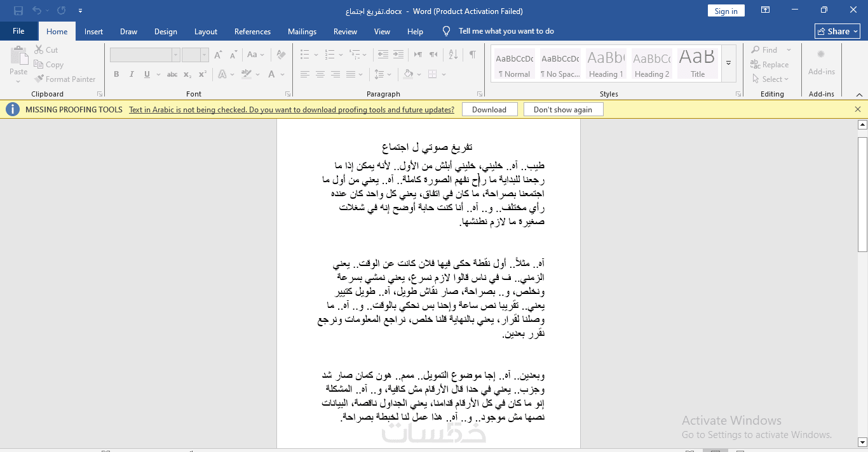Apply the text highlight color
This screenshot has height=452, width=868.
[x=247, y=74]
